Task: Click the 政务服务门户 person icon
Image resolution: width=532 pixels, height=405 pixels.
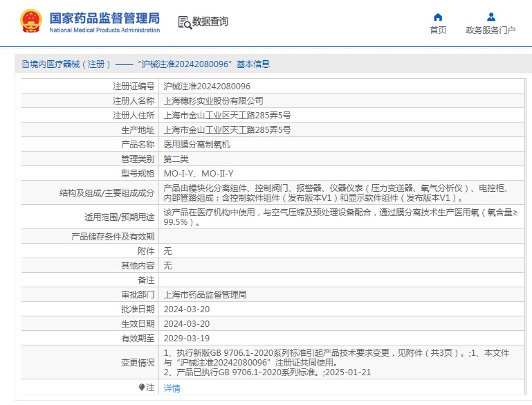Action: (x=490, y=17)
